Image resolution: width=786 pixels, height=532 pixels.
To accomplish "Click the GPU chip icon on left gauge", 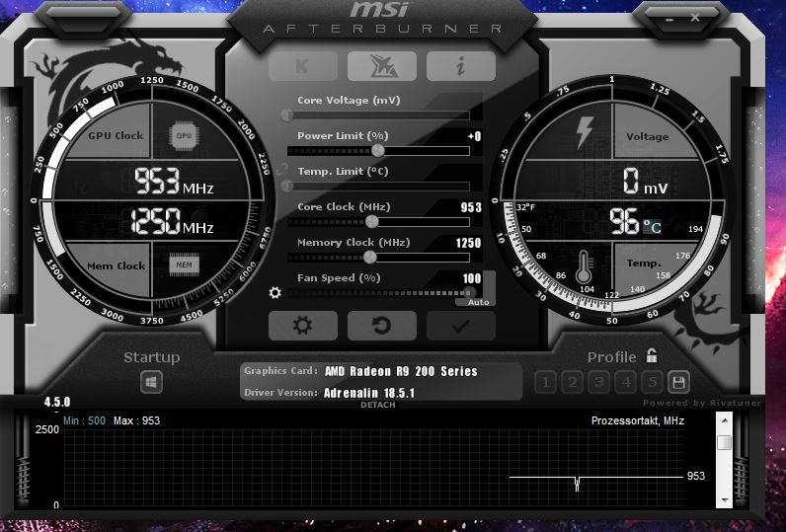I will point(184,136).
